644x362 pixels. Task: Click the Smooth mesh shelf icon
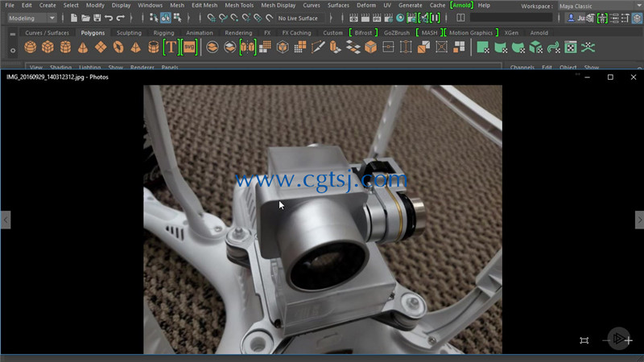pos(265,47)
